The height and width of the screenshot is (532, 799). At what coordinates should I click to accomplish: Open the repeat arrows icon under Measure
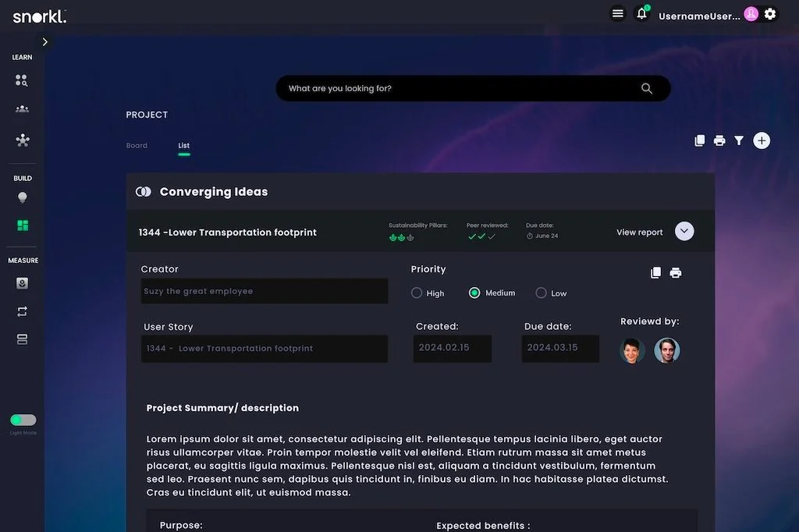click(x=22, y=311)
